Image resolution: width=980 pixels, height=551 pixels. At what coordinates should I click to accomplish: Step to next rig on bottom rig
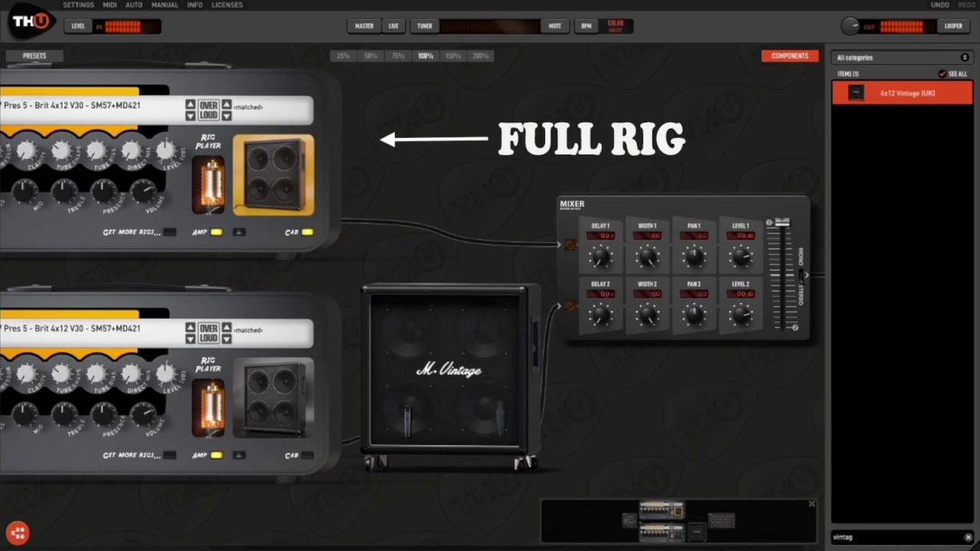[x=190, y=339]
